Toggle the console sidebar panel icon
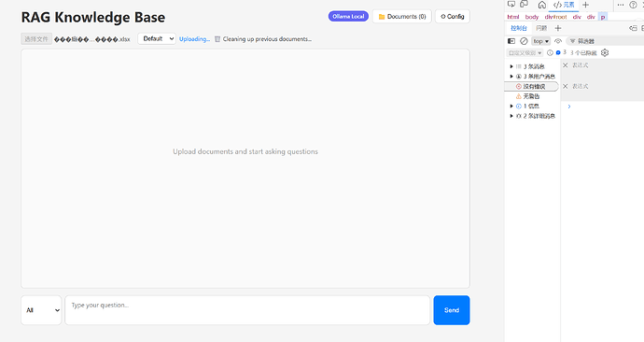 511,41
